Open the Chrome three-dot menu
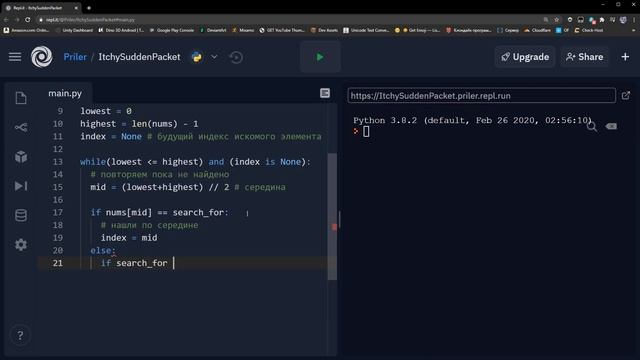 pyautogui.click(x=634, y=20)
